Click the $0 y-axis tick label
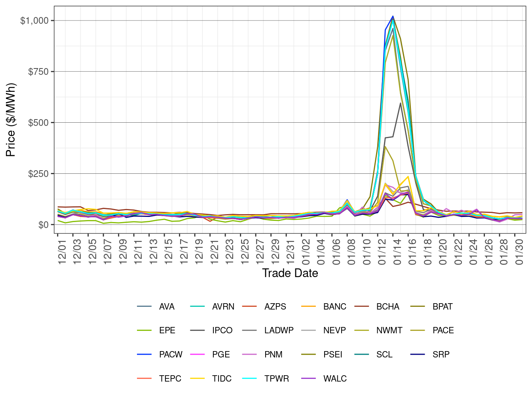Image resolution: width=532 pixels, height=399 pixels. [x=44, y=225]
